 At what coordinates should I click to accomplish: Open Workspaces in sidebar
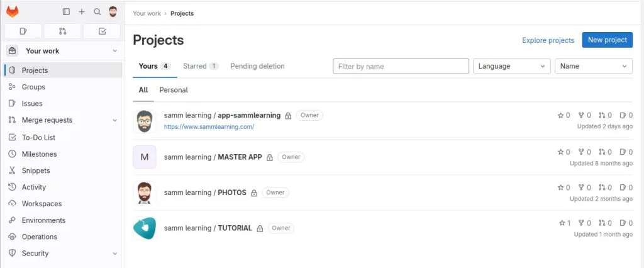tap(64, 203)
